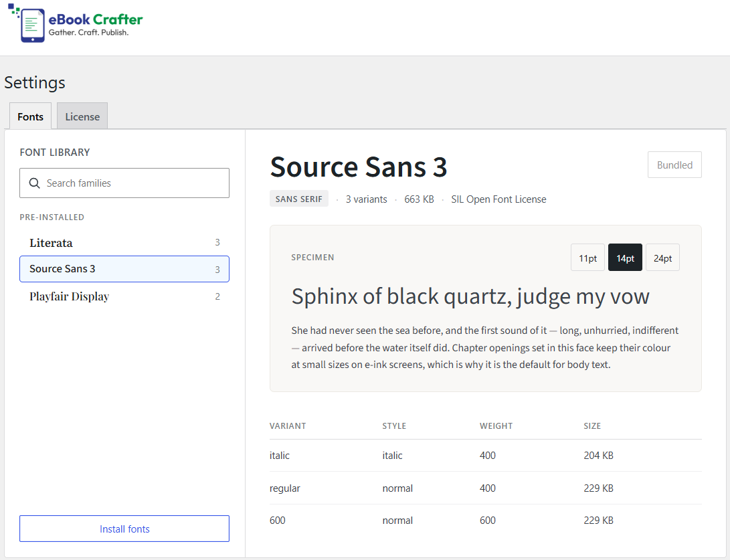This screenshot has width=730, height=560.
Task: Select the Playfair Display family
Action: [x=124, y=296]
